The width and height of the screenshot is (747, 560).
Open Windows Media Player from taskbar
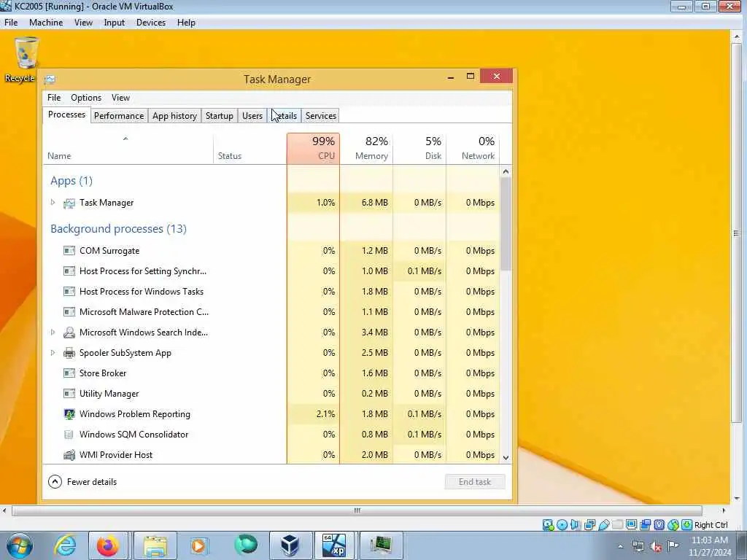[x=199, y=545]
